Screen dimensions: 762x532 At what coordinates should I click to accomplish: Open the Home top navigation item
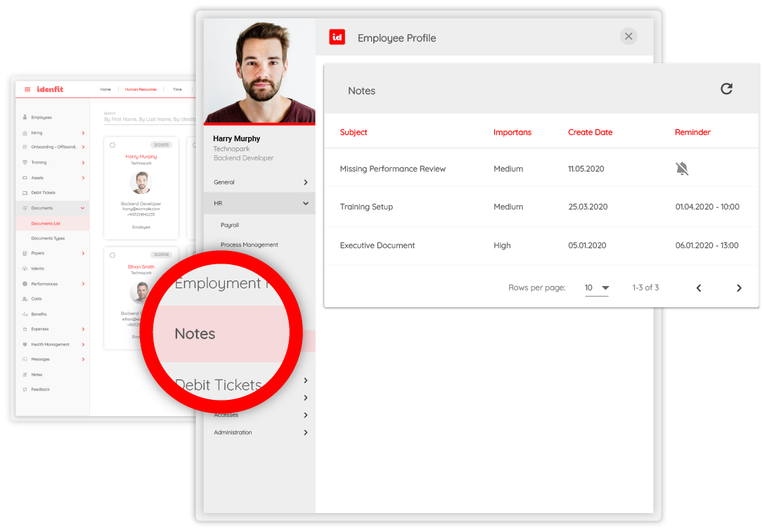[105, 89]
